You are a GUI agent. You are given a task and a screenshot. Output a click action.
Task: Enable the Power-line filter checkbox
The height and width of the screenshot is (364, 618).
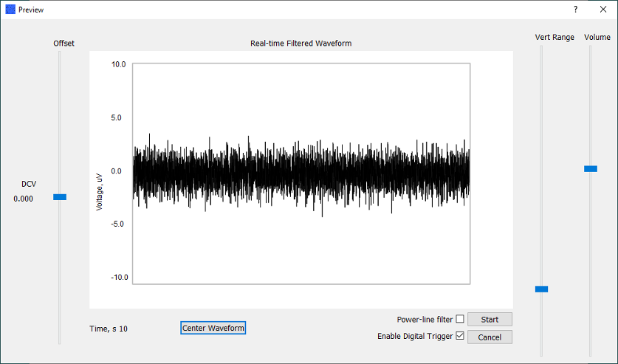click(460, 320)
